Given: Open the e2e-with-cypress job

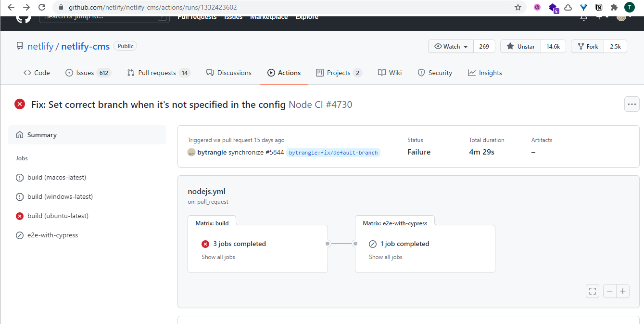Looking at the screenshot, I should coord(52,235).
